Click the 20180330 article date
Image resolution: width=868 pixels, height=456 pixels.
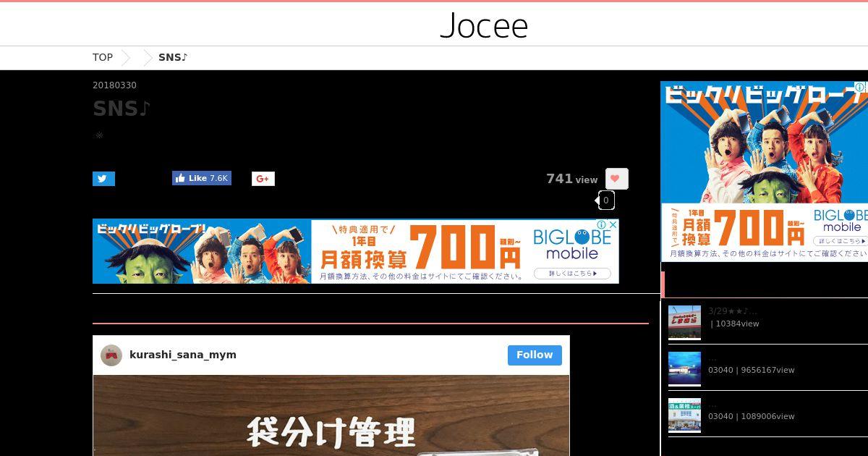(x=114, y=85)
